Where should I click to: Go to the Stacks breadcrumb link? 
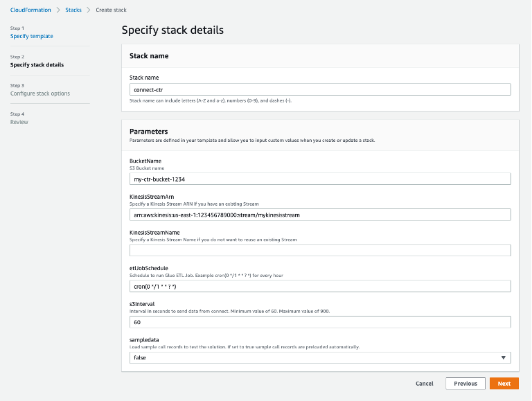pyautogui.click(x=73, y=10)
